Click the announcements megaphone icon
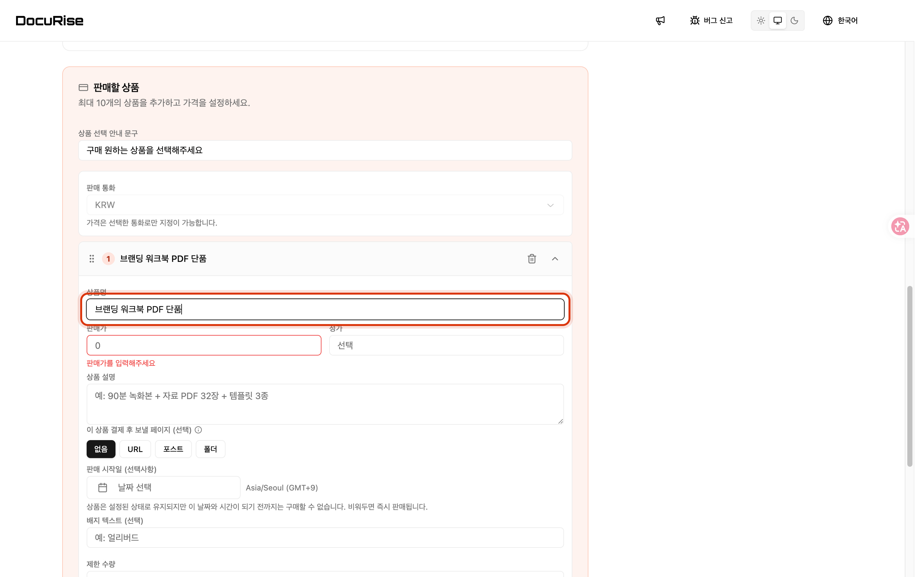 click(660, 21)
